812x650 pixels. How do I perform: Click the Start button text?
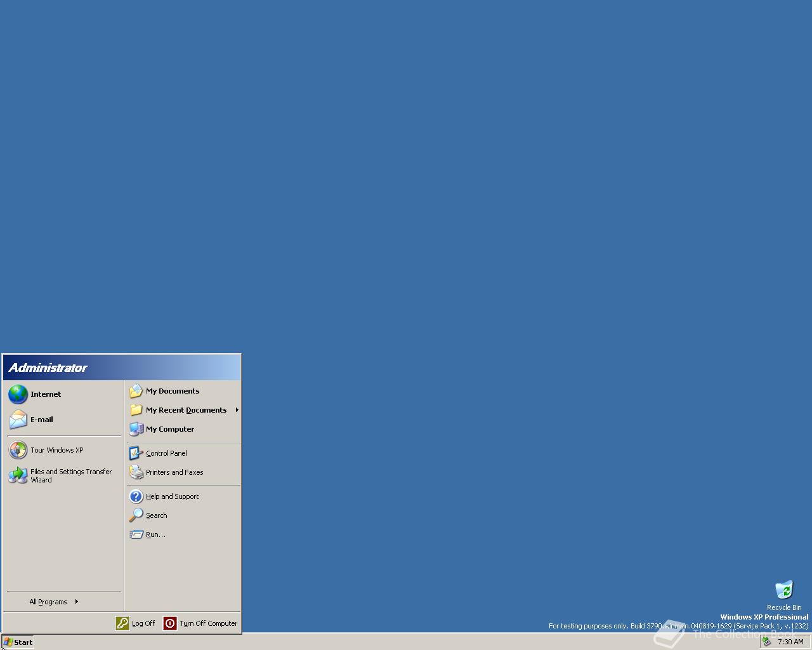pos(23,642)
